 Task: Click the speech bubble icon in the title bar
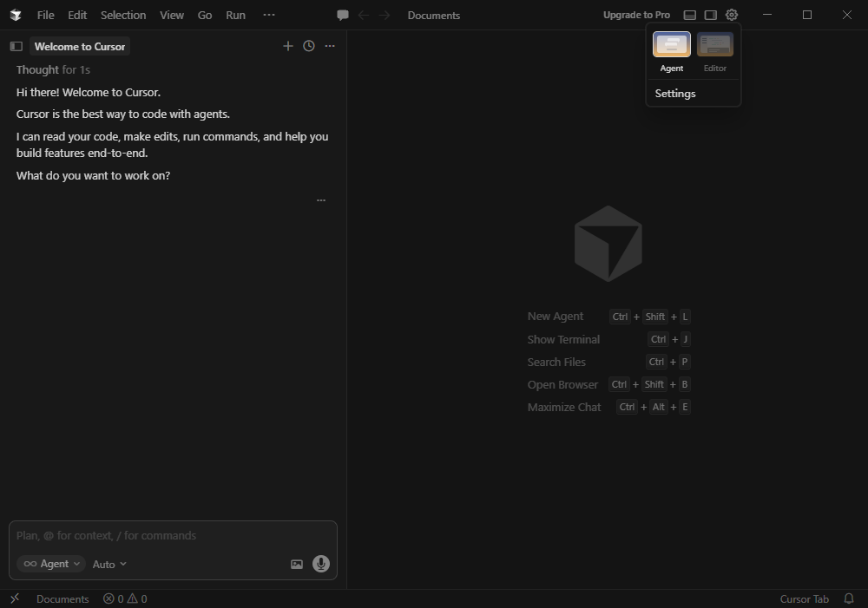click(x=343, y=15)
